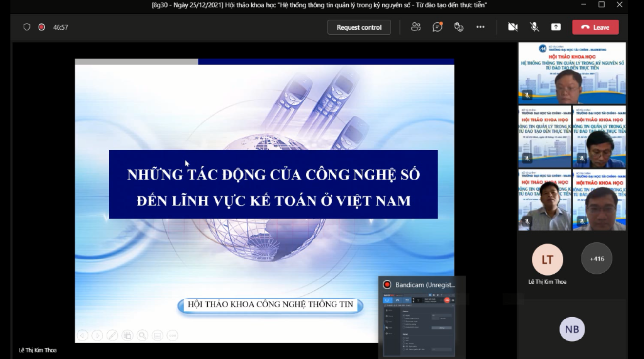Click the slide zoom magnifier icon

(142, 335)
